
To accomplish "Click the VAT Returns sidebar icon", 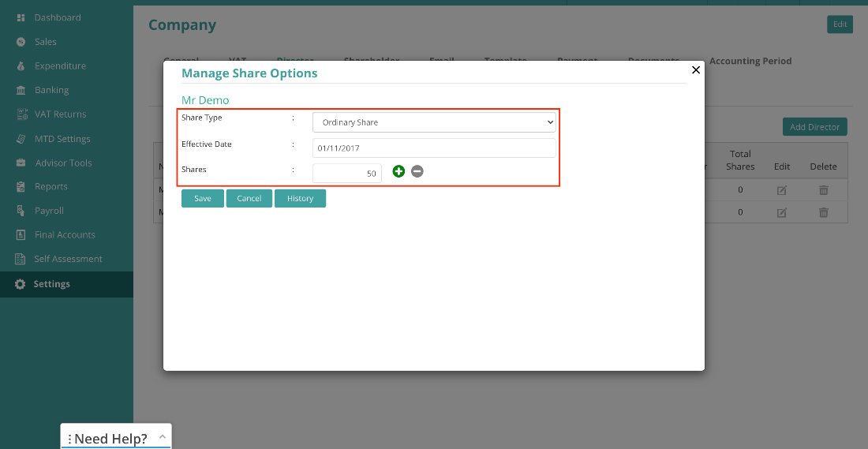I will coord(21,114).
